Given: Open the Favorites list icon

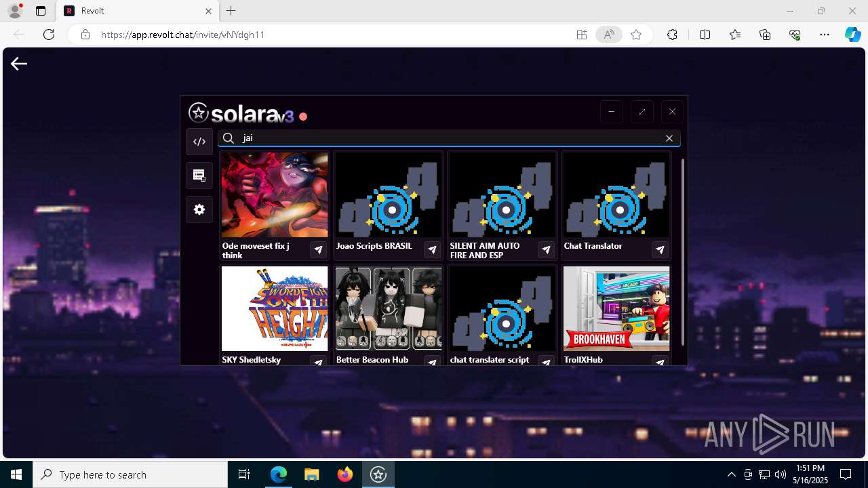Looking at the screenshot, I should [x=735, y=35].
